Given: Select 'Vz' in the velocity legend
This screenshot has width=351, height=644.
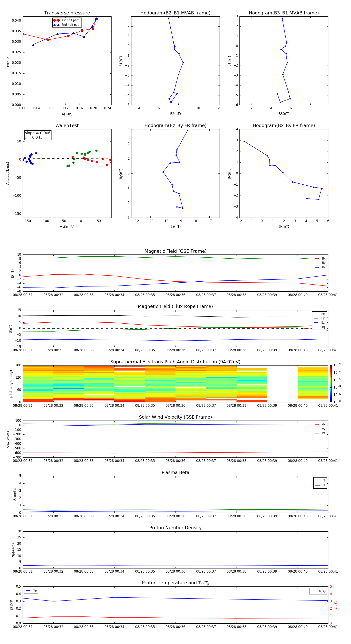Looking at the screenshot, I should click(320, 433).
